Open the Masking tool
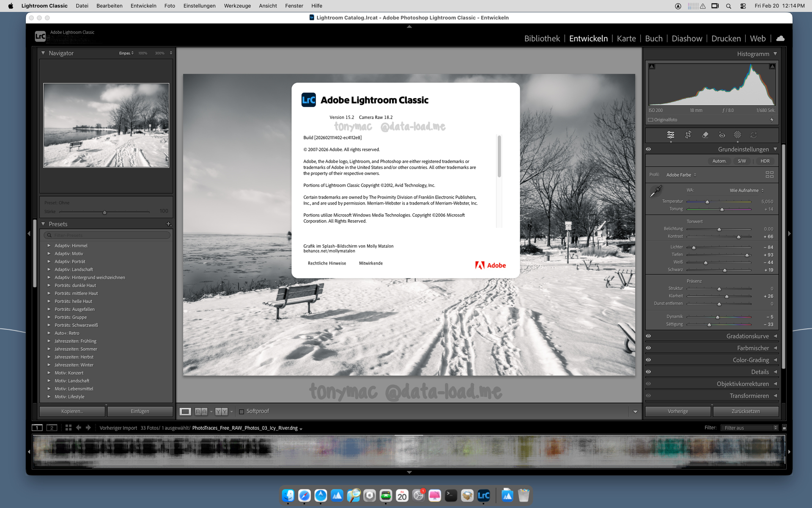The image size is (812, 508). (737, 135)
